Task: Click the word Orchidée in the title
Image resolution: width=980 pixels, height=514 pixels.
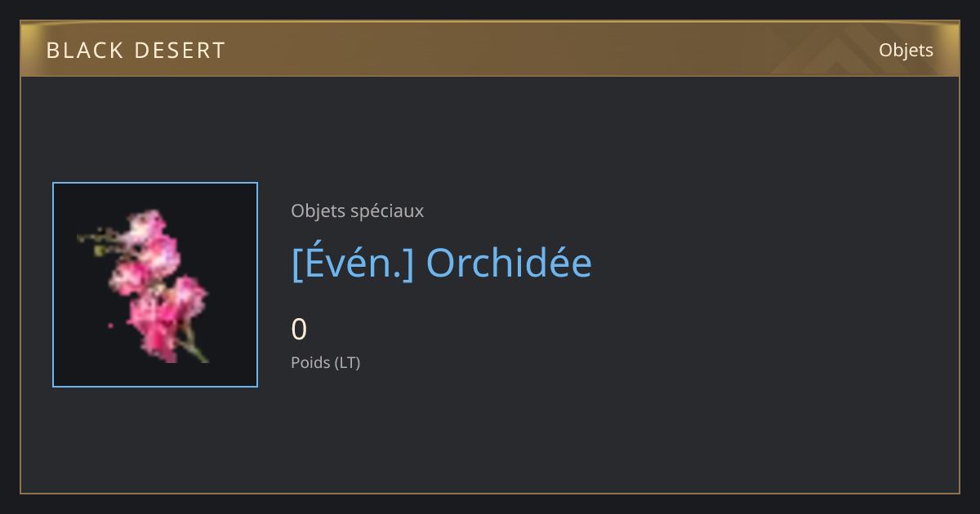Action: pos(510,263)
